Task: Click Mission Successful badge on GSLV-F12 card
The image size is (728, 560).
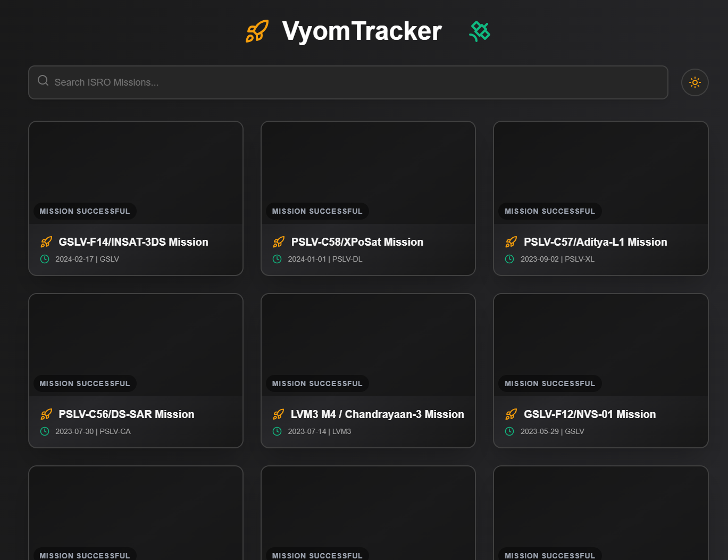Action: pyautogui.click(x=550, y=383)
